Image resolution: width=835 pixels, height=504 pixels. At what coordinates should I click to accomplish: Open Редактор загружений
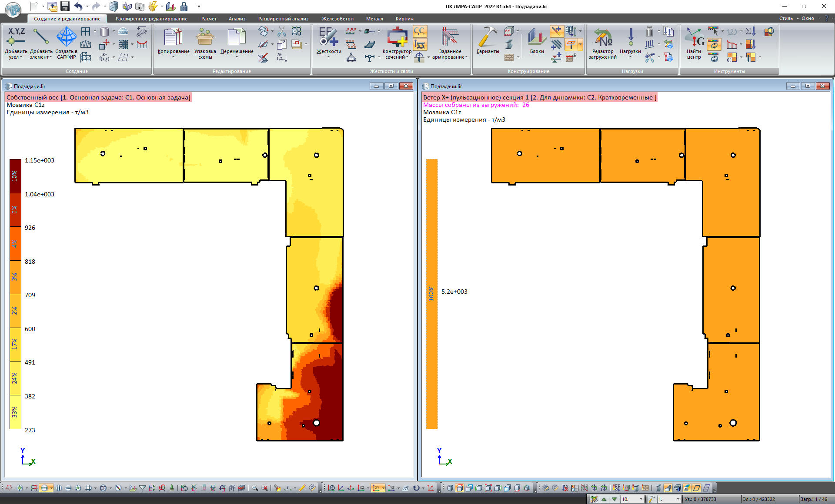point(602,38)
